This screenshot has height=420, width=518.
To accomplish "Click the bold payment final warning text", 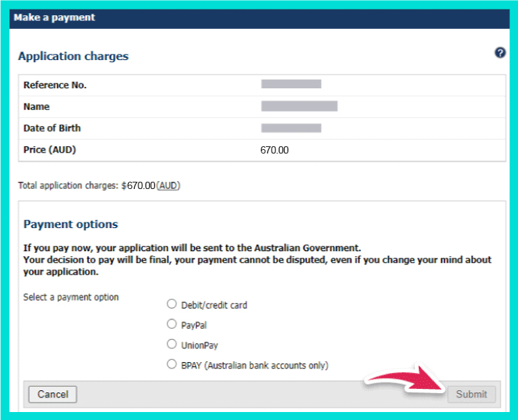I will point(257,260).
